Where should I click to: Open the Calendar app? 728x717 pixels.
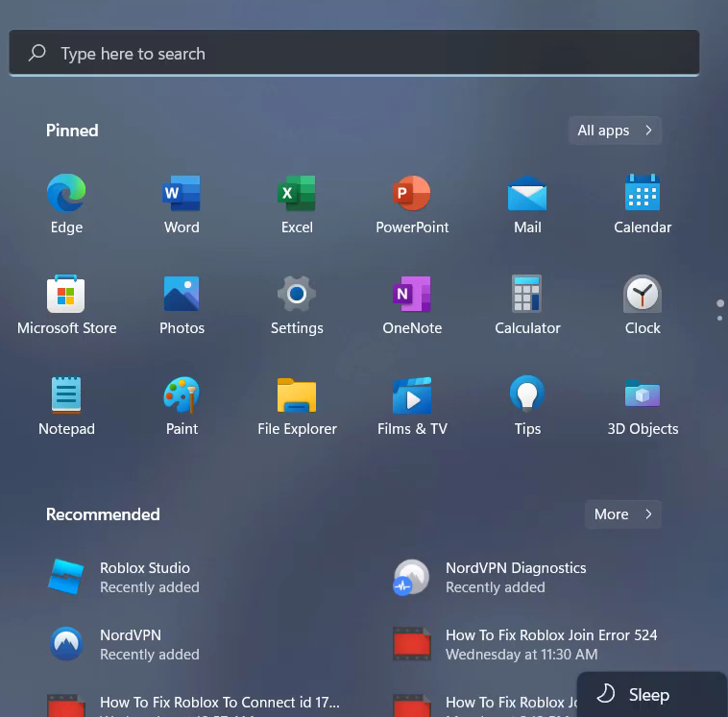tap(643, 203)
